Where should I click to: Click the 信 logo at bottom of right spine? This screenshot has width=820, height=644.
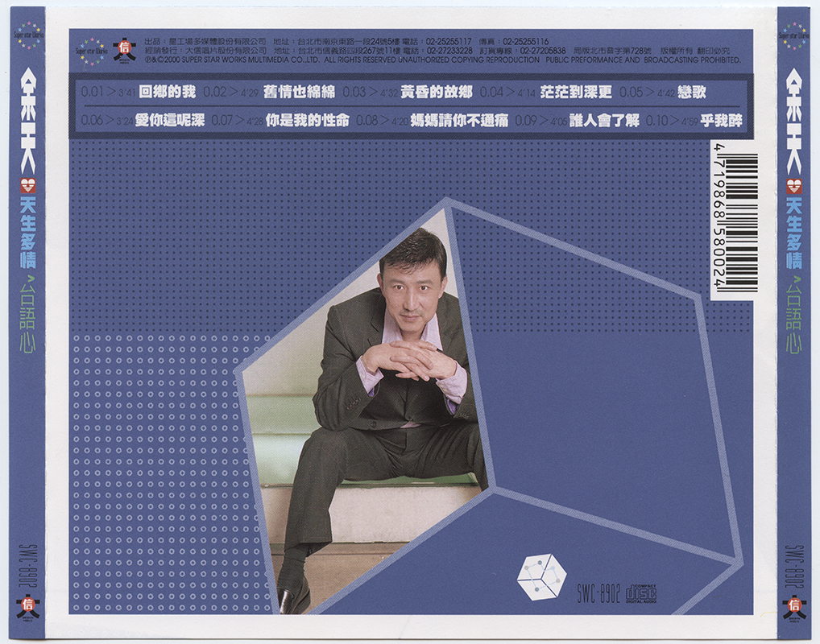(794, 605)
